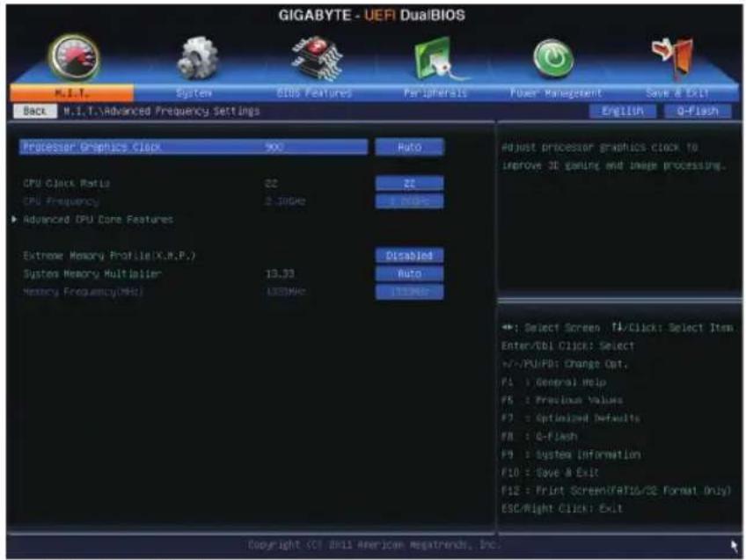The height and width of the screenshot is (560, 746).
Task: Click the M.I.T.\Advanced Frequency Settings path
Action: tap(162, 112)
